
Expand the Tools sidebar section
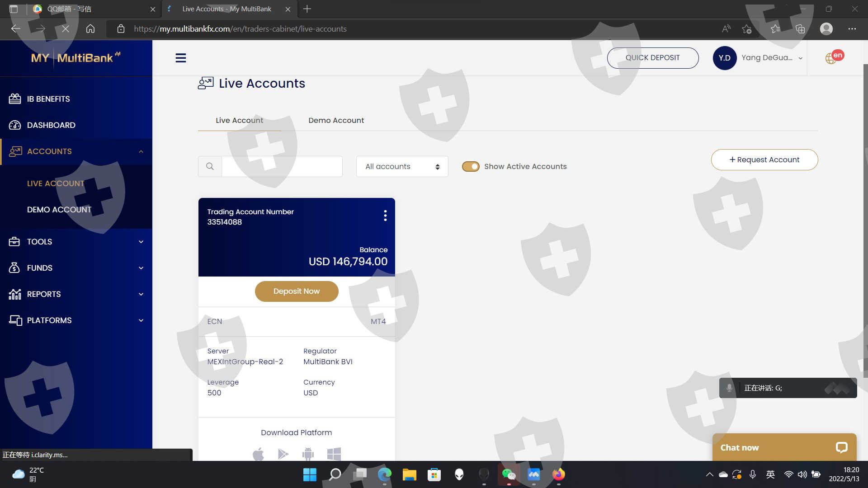(x=76, y=242)
